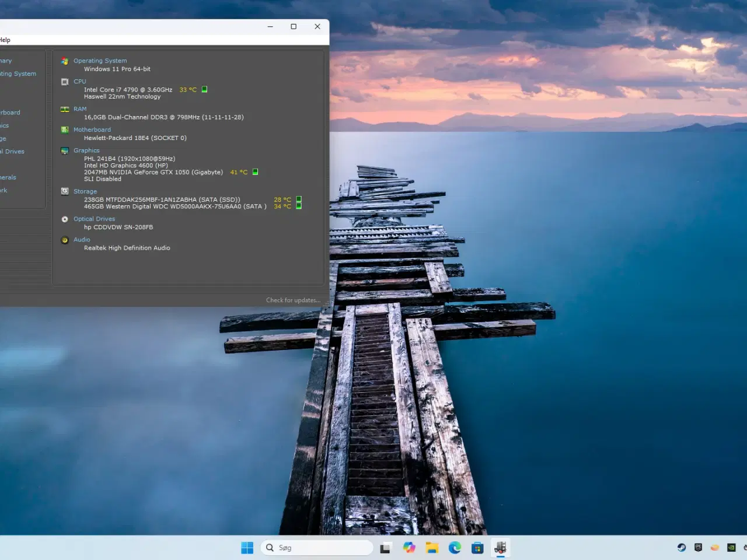
Task: Click the '238GB MTFDDAK256MBF' SSD line
Action: click(x=162, y=199)
